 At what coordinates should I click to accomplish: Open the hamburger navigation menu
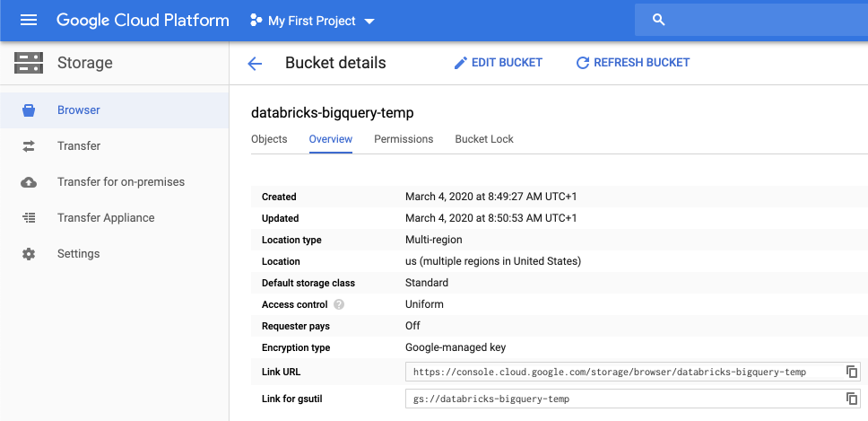[29, 20]
